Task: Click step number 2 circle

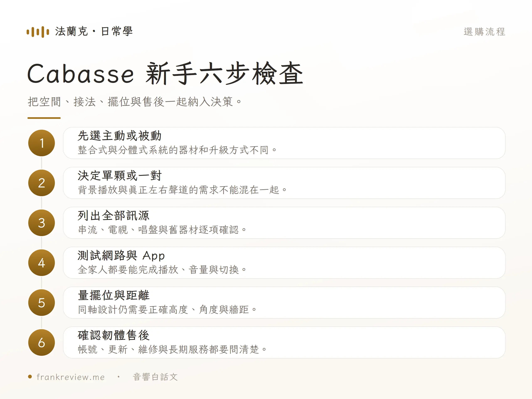Action: 42,183
